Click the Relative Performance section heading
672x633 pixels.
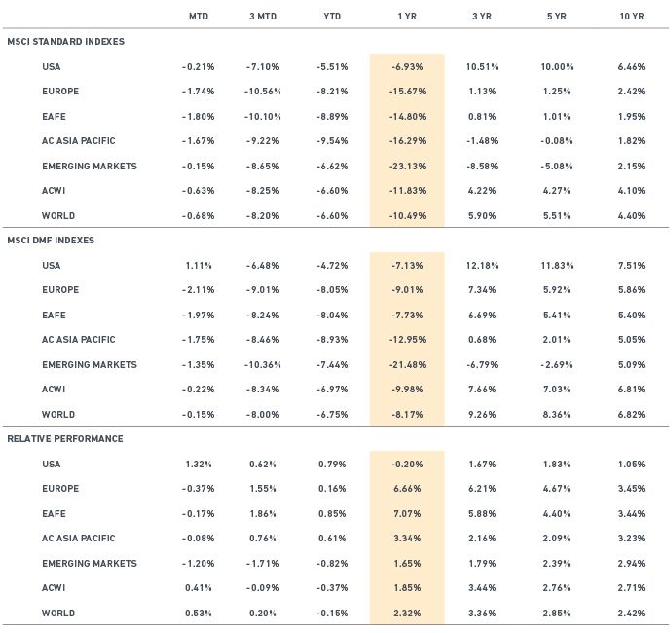point(65,439)
